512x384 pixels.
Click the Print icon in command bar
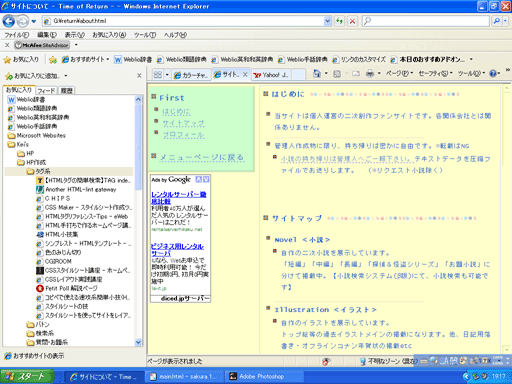[370, 74]
